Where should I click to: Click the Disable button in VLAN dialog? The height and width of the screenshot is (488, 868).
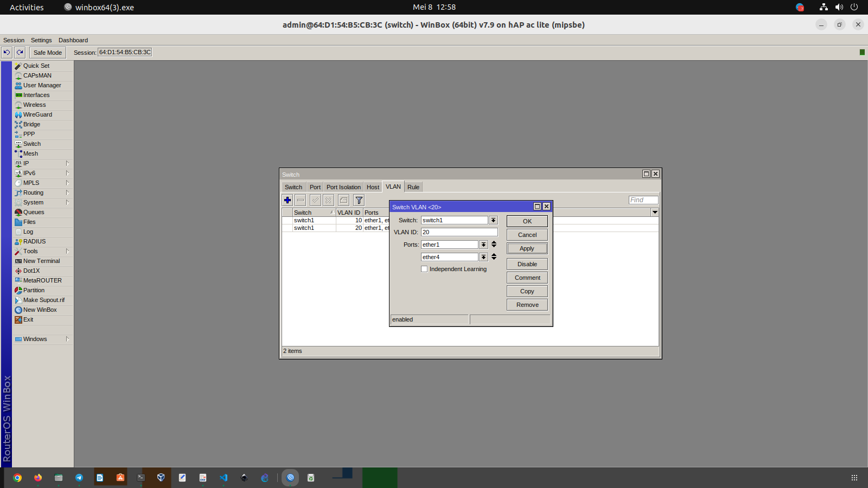coord(527,264)
